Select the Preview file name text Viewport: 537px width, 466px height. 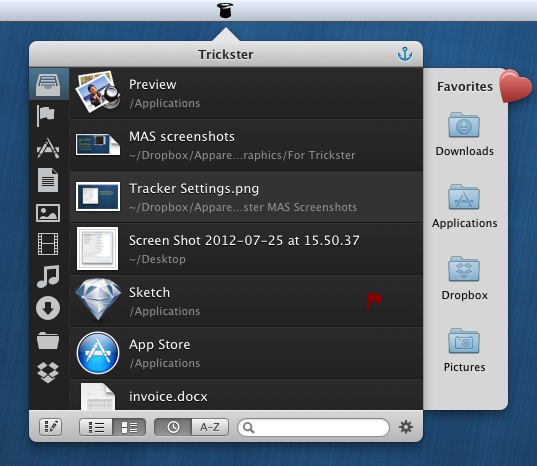pyautogui.click(x=152, y=85)
